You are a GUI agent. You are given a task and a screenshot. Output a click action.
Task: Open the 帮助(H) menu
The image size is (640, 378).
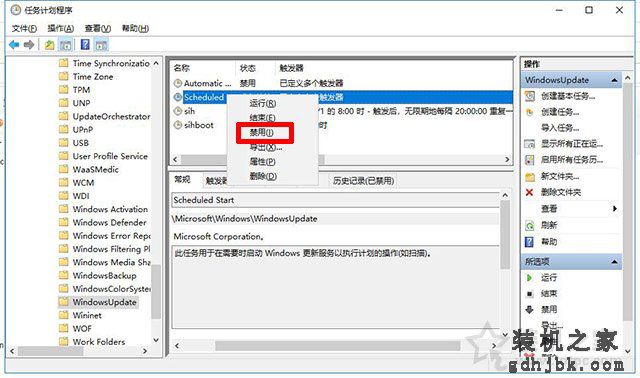tap(135, 29)
